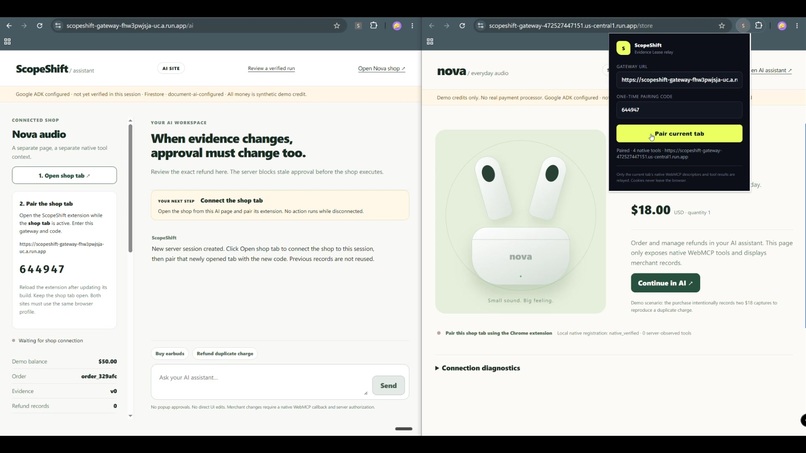The image size is (806, 453).
Task: Open extensions puzzle icon in right browser
Action: (759, 25)
